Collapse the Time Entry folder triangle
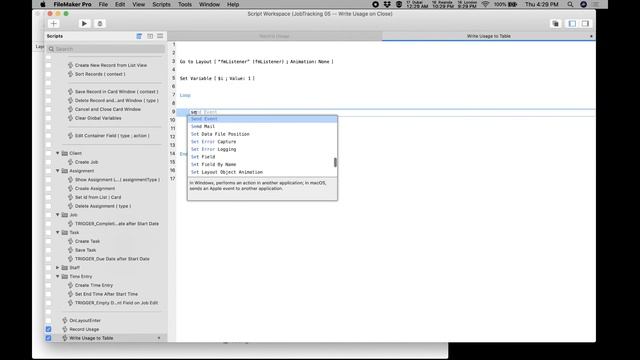 point(58,276)
